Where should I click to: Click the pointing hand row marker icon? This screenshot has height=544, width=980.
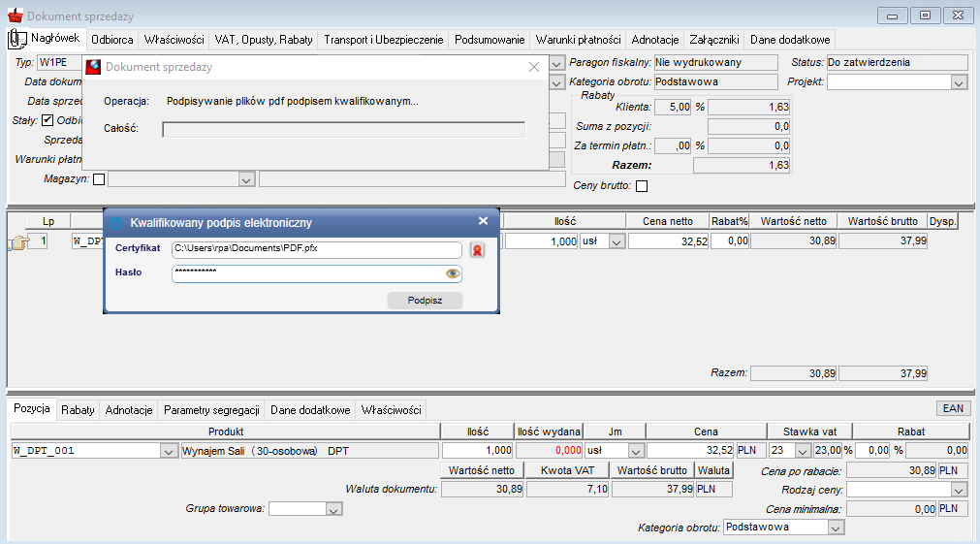pyautogui.click(x=18, y=242)
